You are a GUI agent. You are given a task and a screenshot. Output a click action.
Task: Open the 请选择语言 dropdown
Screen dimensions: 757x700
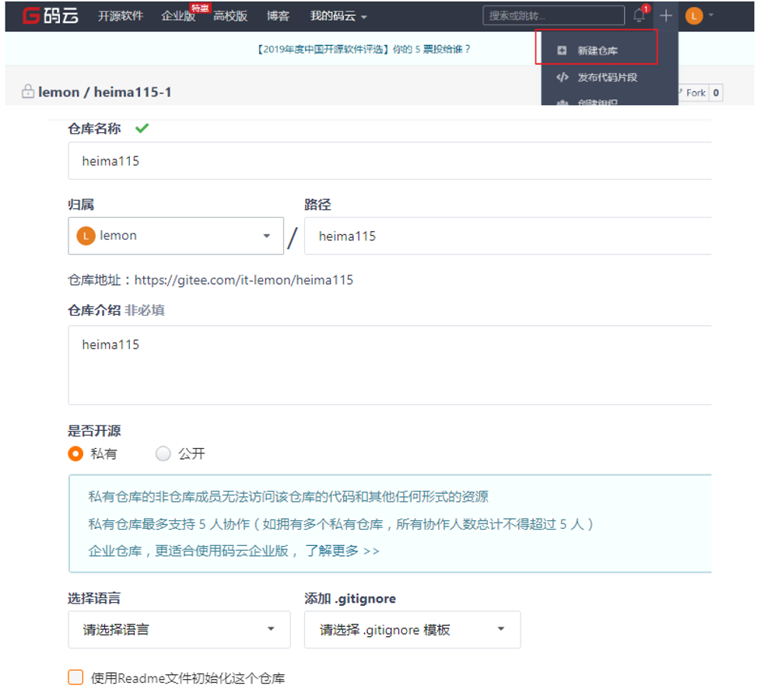[179, 629]
